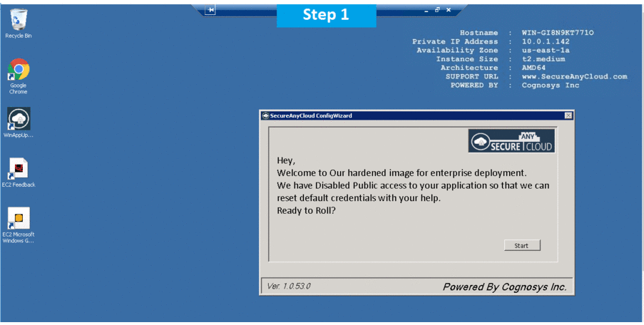Launch Google Chrome from the desktop
644x325 pixels.
pyautogui.click(x=19, y=71)
